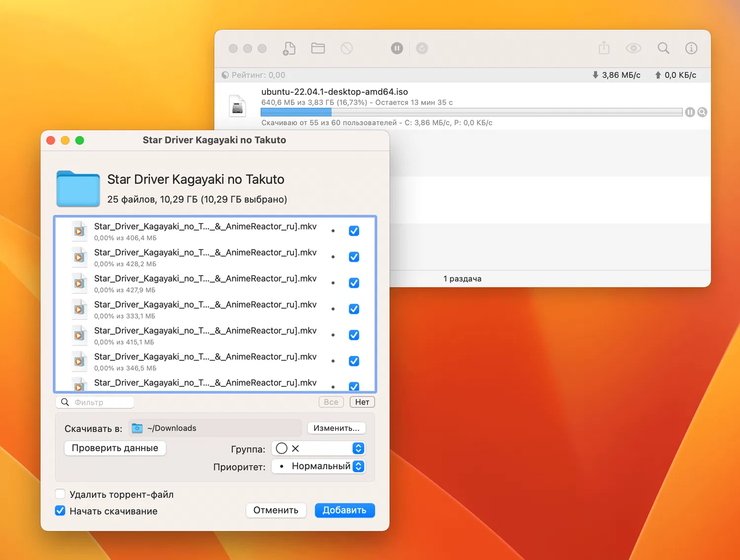Click the 0,0 КБ/с upload speed readout

(x=675, y=75)
